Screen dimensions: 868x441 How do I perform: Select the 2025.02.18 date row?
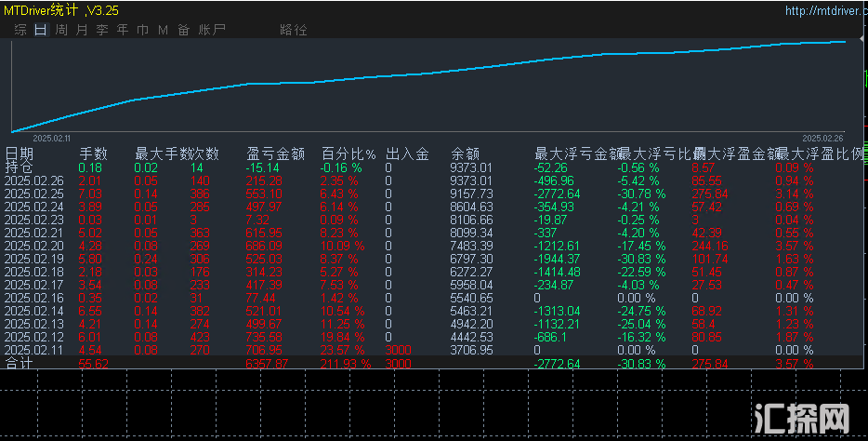33,272
